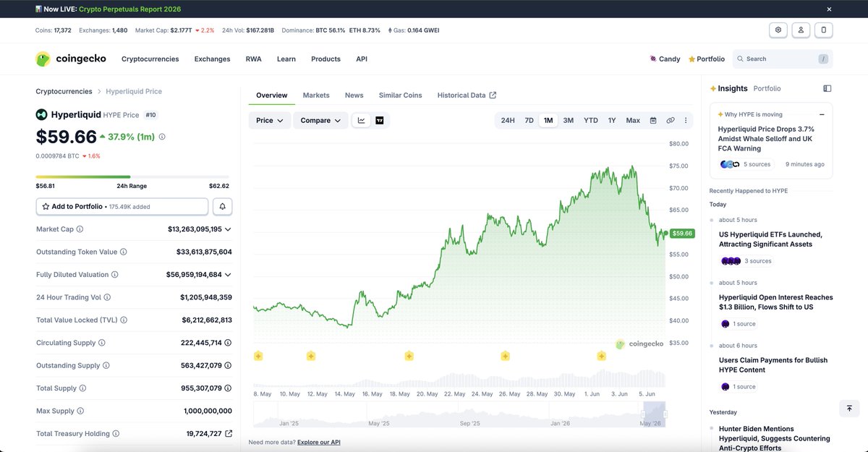
Task: Select the Overview tab
Action: (272, 95)
